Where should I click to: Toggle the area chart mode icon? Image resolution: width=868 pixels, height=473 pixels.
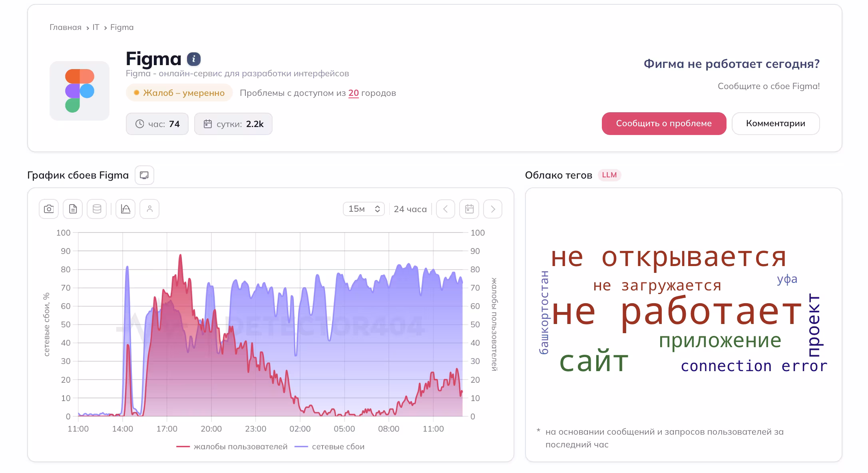(125, 209)
